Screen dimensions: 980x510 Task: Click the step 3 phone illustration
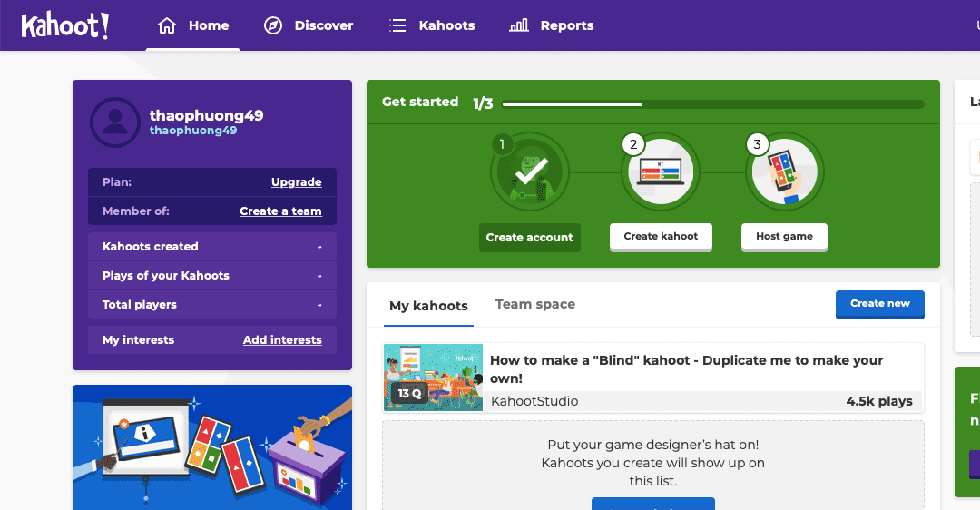[784, 172]
